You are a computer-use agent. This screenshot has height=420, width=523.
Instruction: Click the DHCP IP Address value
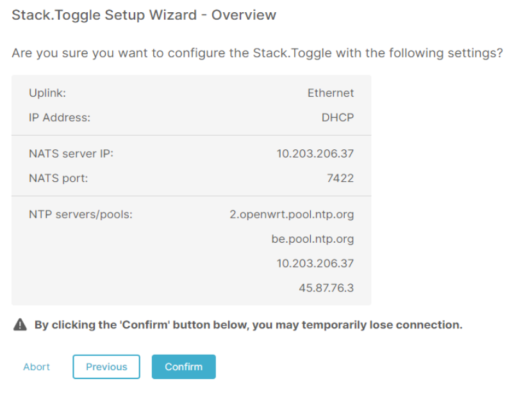(x=338, y=117)
